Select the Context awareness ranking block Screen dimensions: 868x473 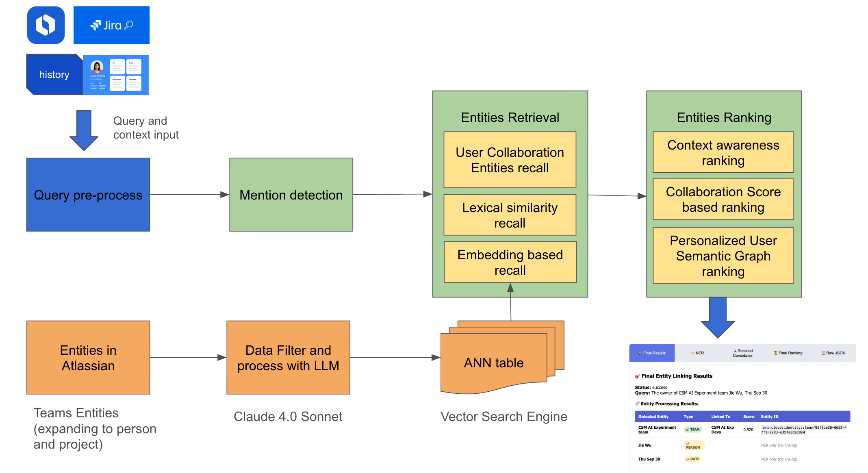pos(723,152)
